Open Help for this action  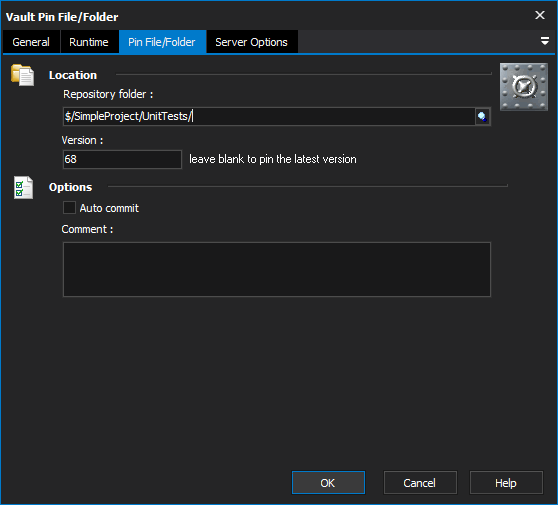[506, 483]
